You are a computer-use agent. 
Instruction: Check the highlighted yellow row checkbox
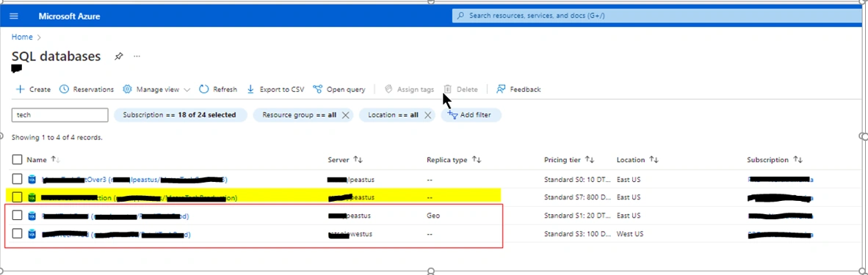click(17, 197)
